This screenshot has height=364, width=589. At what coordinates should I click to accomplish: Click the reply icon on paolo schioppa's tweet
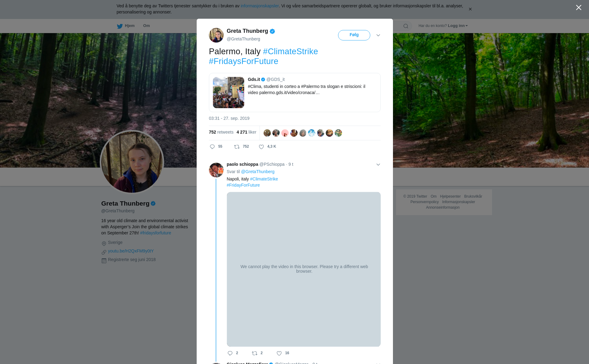point(230,353)
